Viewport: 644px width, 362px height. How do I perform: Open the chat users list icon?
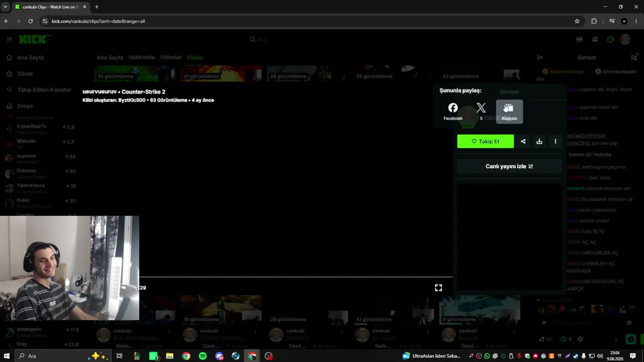tap(633, 57)
